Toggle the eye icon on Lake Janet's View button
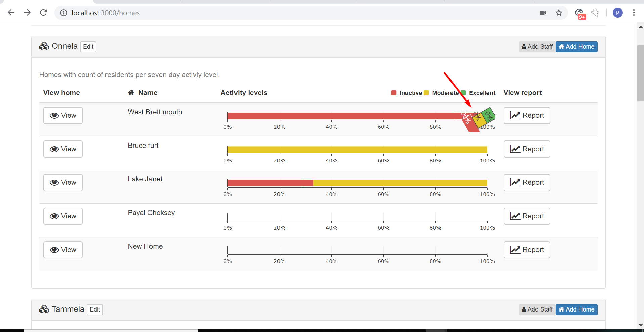The width and height of the screenshot is (644, 332). coord(54,182)
